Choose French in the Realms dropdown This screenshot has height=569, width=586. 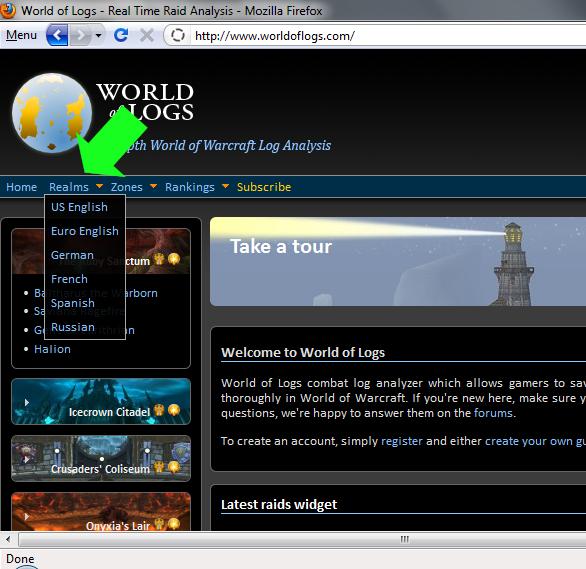pos(69,279)
